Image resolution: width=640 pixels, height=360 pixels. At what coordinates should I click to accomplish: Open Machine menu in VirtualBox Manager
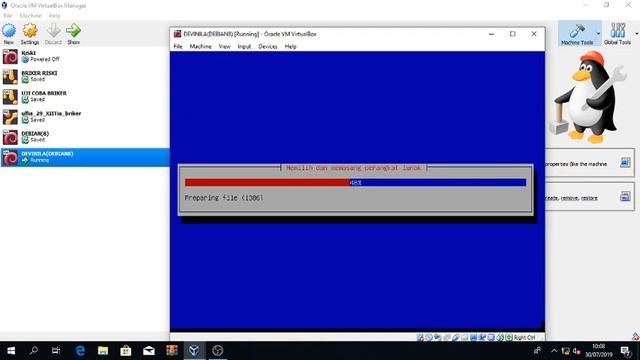tap(31, 16)
